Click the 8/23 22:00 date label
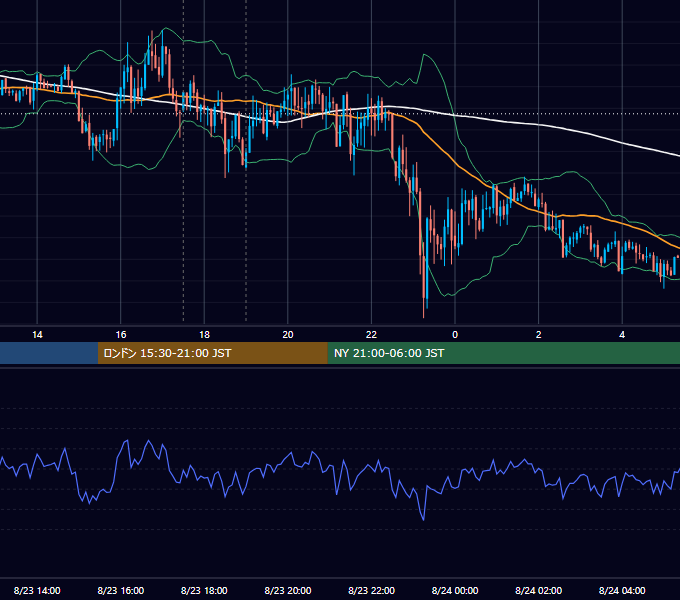The height and width of the screenshot is (600, 680). pyautogui.click(x=372, y=590)
